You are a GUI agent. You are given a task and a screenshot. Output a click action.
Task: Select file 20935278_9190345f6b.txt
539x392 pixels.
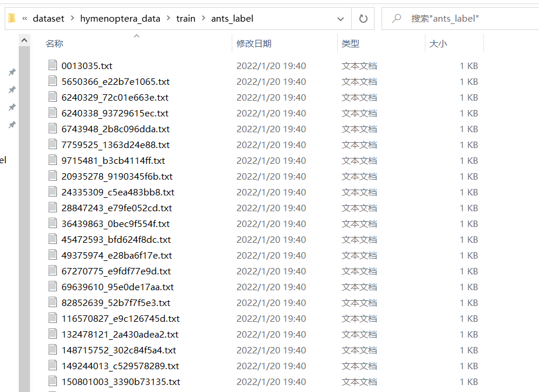pyautogui.click(x=117, y=177)
